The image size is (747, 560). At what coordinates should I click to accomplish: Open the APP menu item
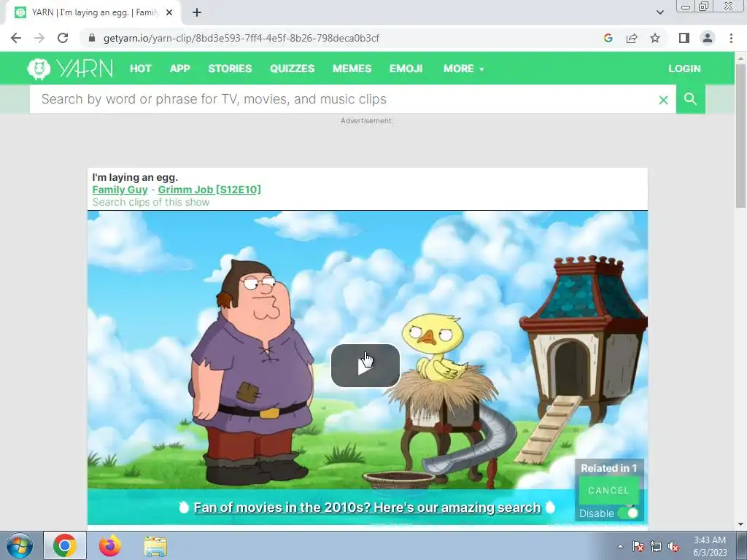click(x=180, y=69)
